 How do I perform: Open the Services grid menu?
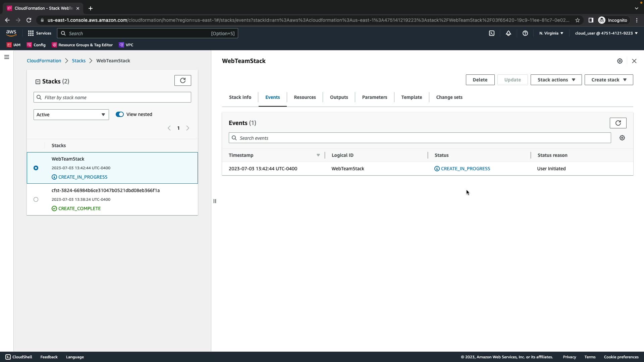[40, 33]
